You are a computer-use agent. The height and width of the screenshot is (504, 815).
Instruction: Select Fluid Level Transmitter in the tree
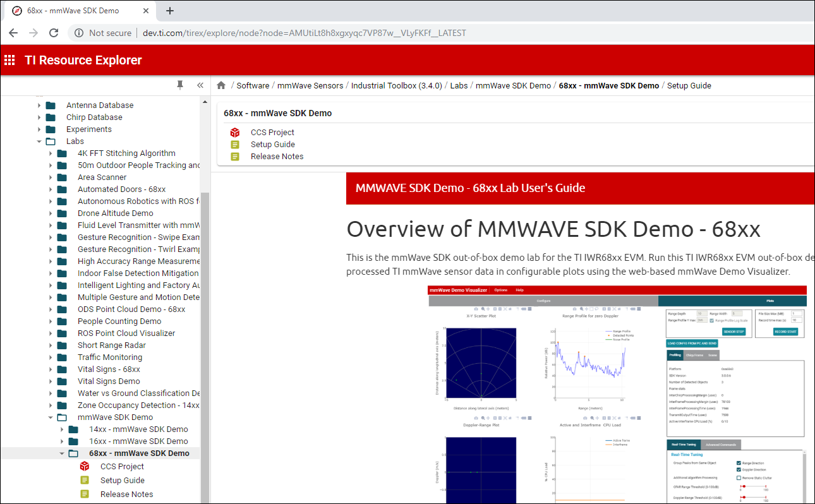point(139,225)
